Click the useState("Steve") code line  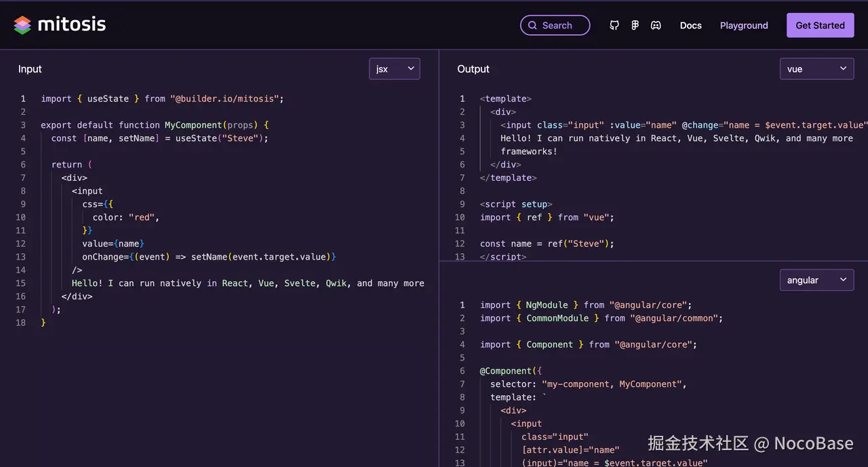click(x=160, y=138)
